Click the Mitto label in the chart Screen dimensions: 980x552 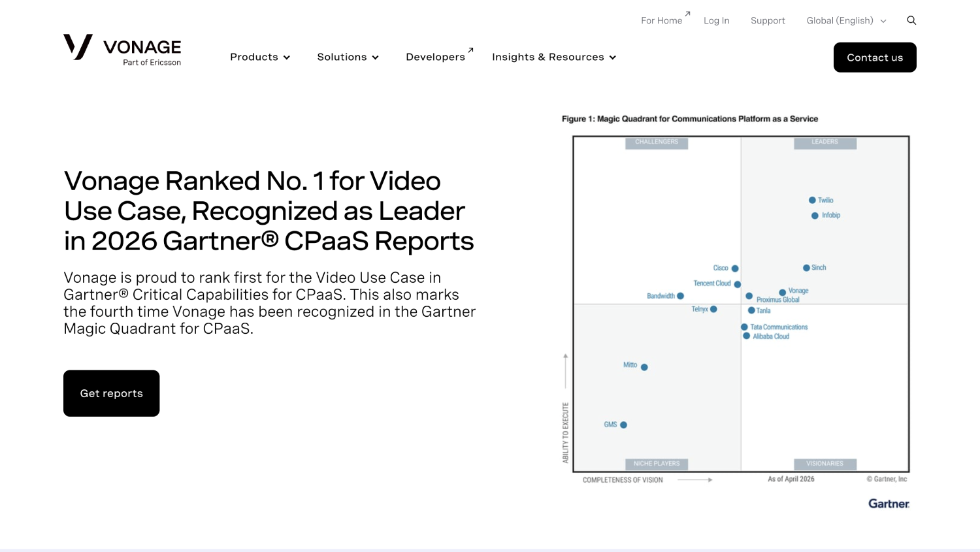630,365
